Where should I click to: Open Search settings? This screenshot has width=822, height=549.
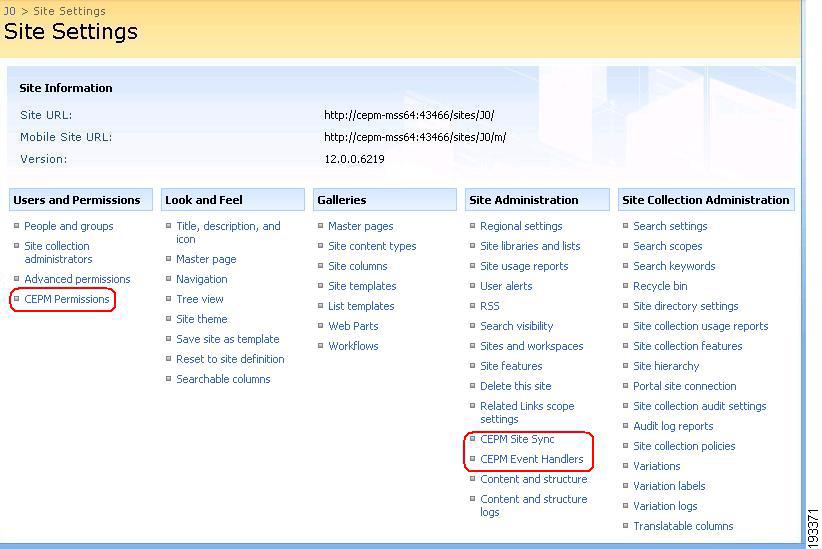(x=670, y=226)
